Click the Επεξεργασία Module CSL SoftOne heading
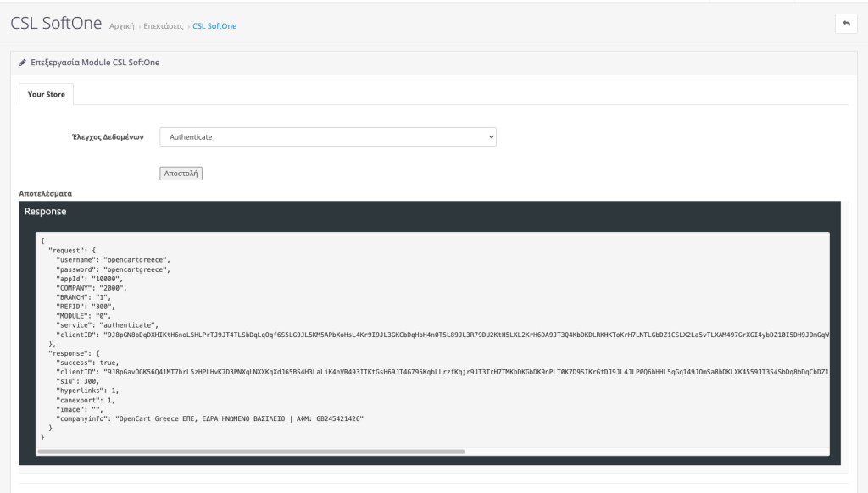The height and width of the screenshot is (493, 868). [x=95, y=63]
